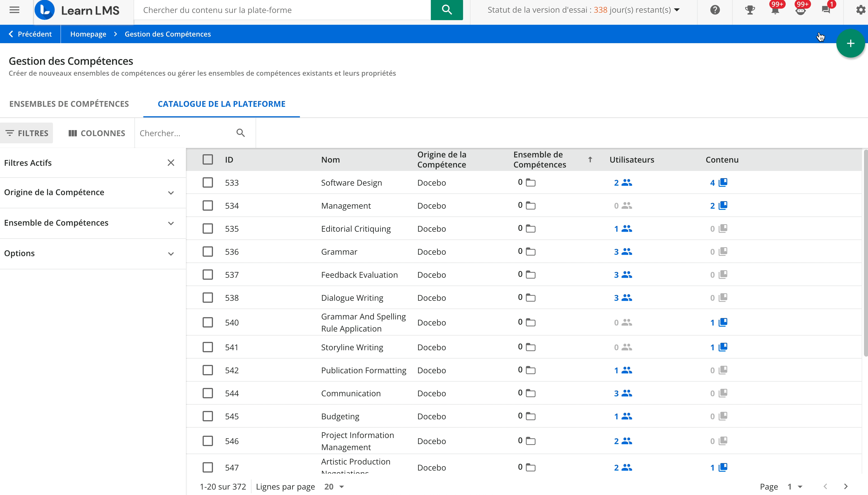Check the Management row checkbox
The width and height of the screenshot is (868, 495).
208,206
